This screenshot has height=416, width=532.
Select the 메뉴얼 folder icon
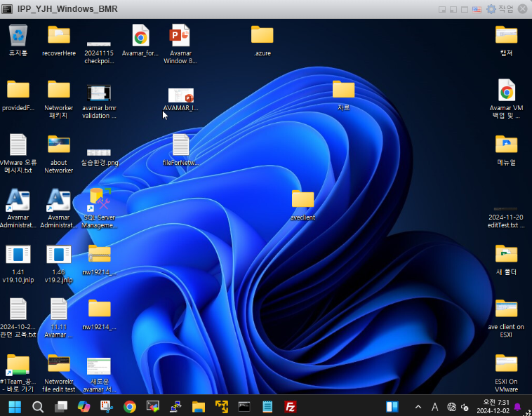pyautogui.click(x=506, y=145)
